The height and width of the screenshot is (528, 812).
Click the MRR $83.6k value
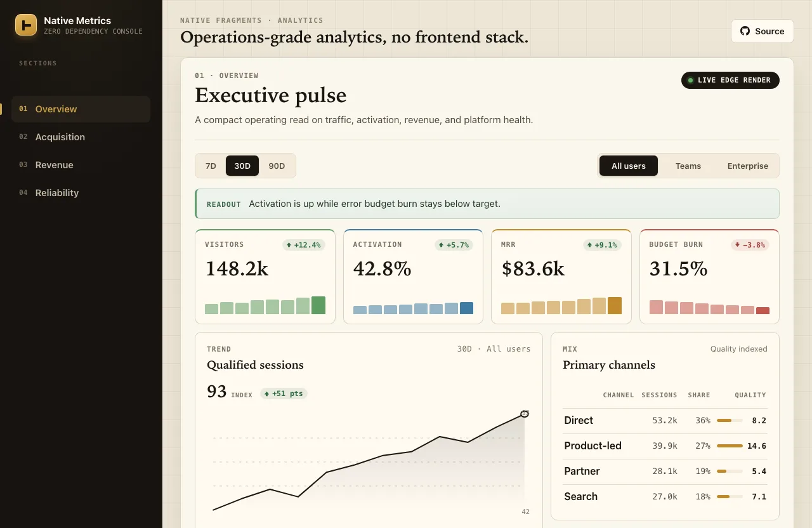click(533, 268)
